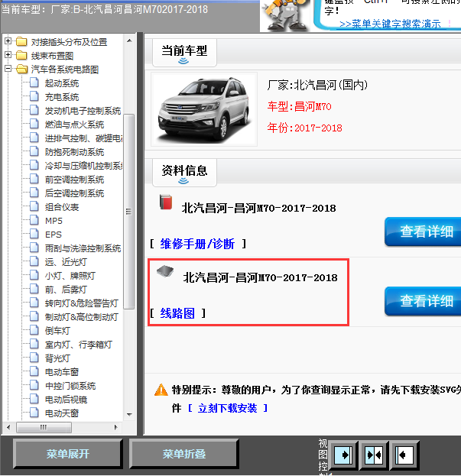Click the 车型:昌河M70 red text
461x476 pixels.
tap(299, 106)
